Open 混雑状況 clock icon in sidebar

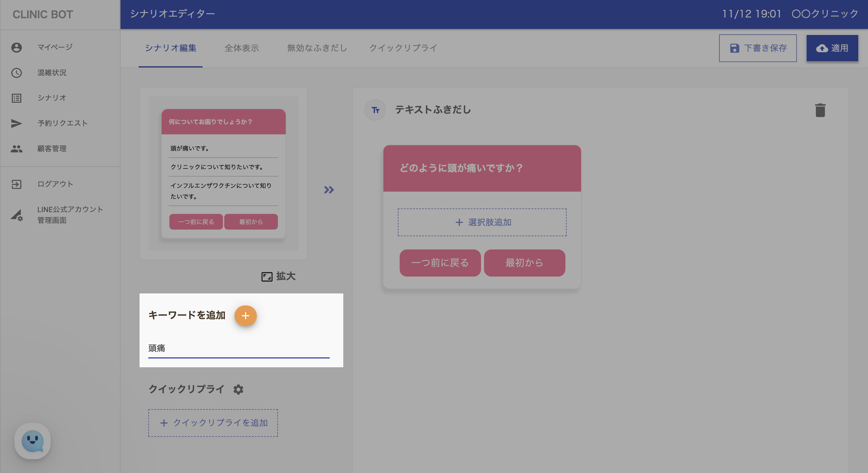coord(17,73)
